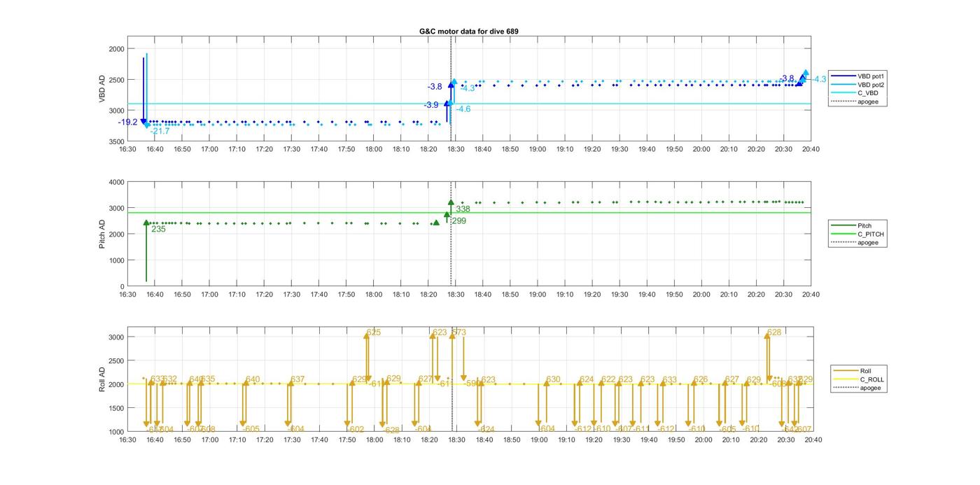Screen dimensions: 980x485
Task: Click the '625' roll data label
Action: 374,332
